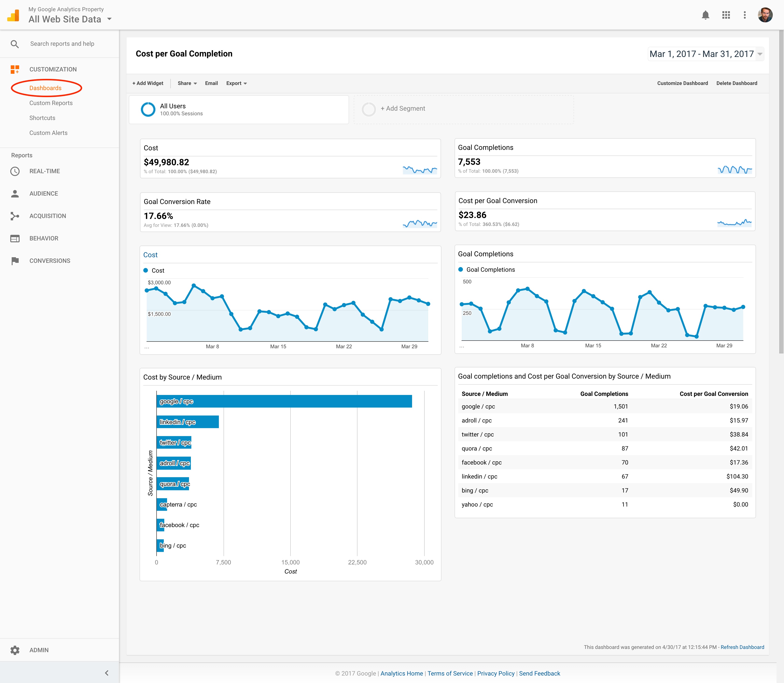The image size is (784, 683).
Task: Click the Acquisition branching icon
Action: (x=15, y=216)
